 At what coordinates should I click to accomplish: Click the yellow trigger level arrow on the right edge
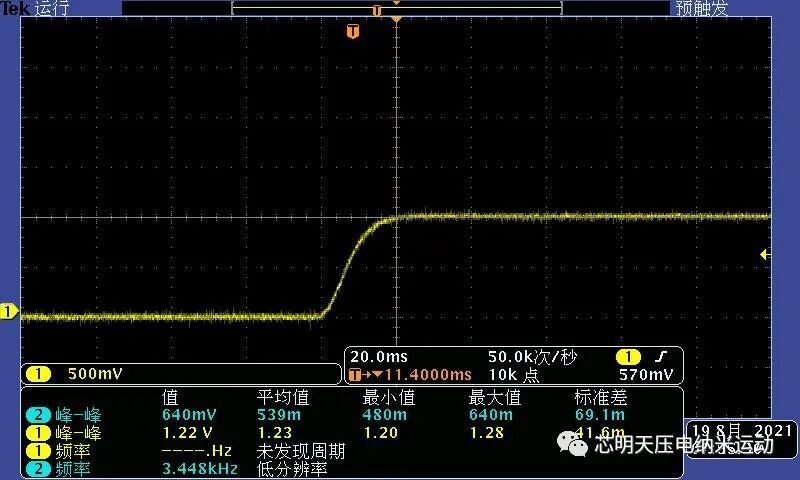click(764, 254)
